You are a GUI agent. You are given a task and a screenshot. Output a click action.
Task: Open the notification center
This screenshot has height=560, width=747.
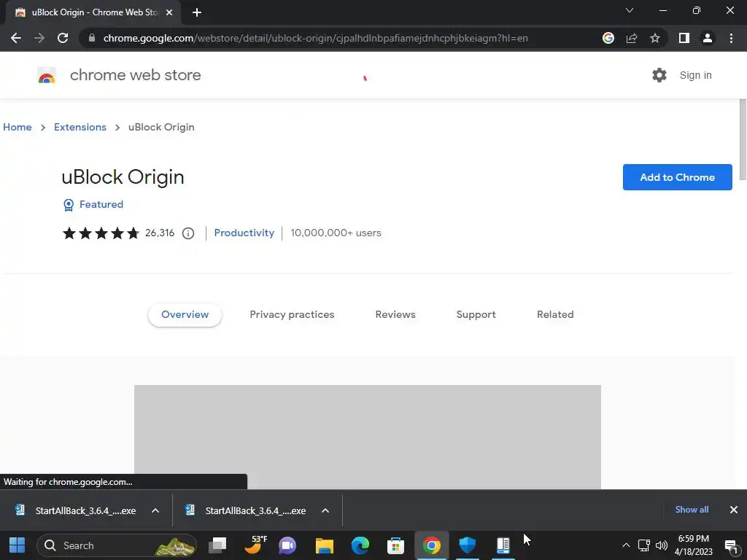pyautogui.click(x=731, y=545)
